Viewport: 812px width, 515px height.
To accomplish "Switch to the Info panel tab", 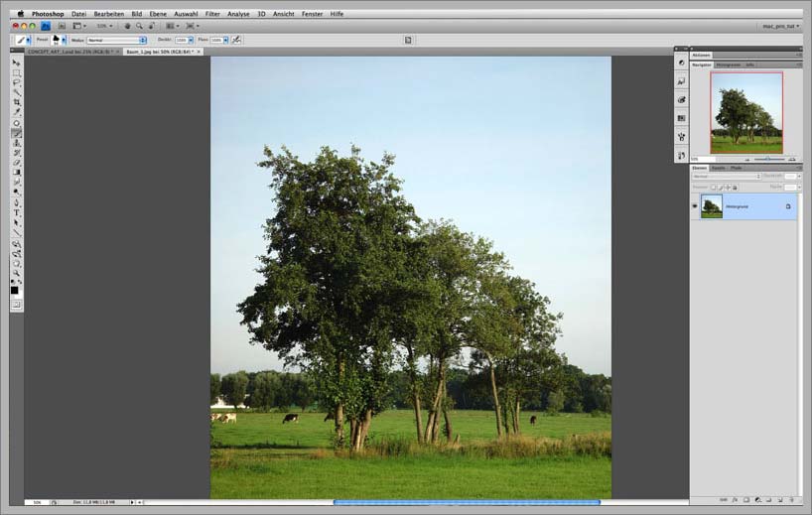I will tap(749, 65).
